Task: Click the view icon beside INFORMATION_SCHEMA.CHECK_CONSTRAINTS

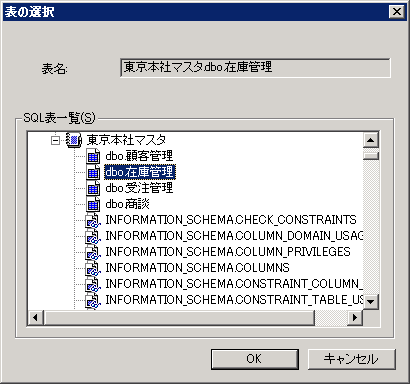Action: tap(93, 220)
